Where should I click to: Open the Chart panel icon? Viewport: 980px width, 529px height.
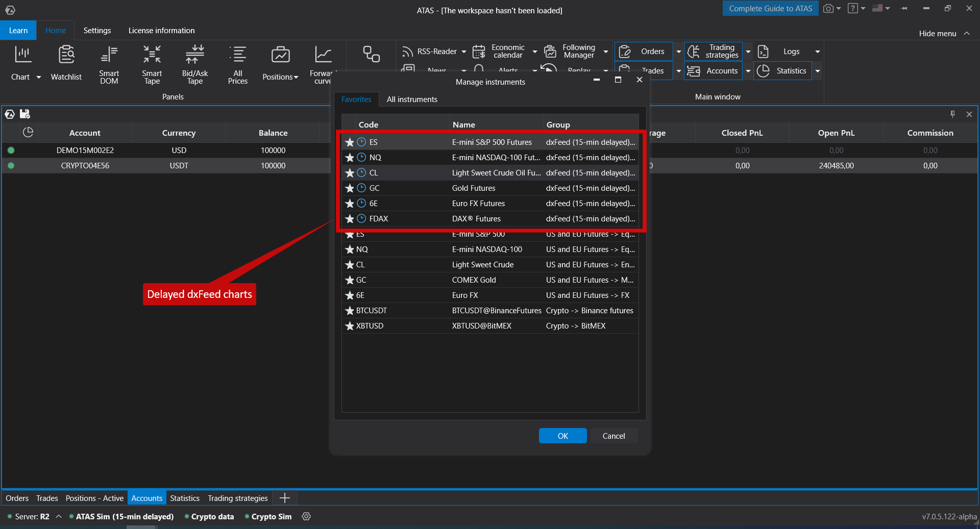click(x=22, y=55)
